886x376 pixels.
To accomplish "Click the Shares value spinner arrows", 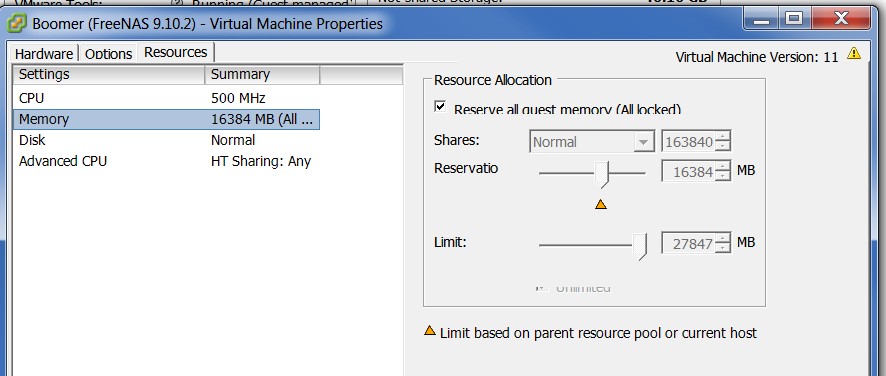I will click(x=723, y=141).
